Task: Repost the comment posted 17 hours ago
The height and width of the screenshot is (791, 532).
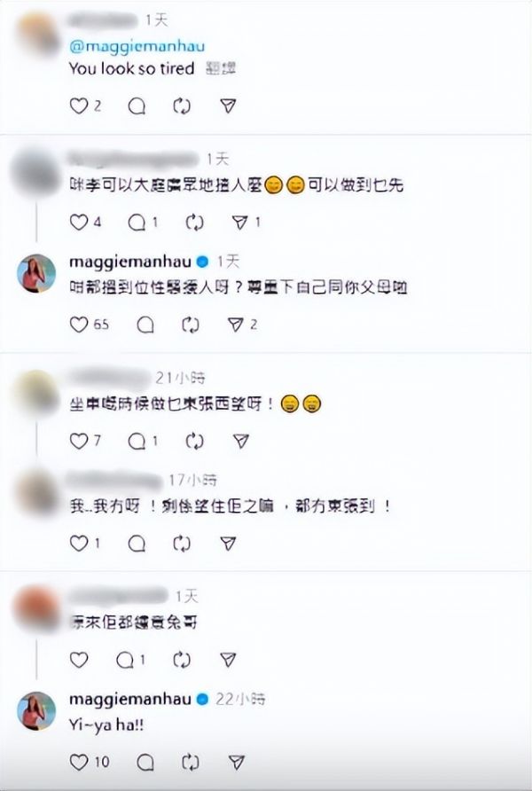Action: click(182, 544)
